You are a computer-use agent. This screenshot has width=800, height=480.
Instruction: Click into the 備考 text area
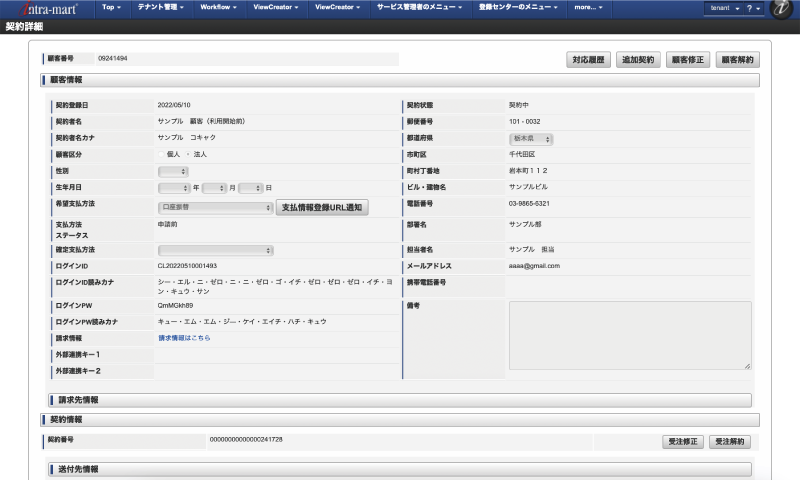[629, 336]
